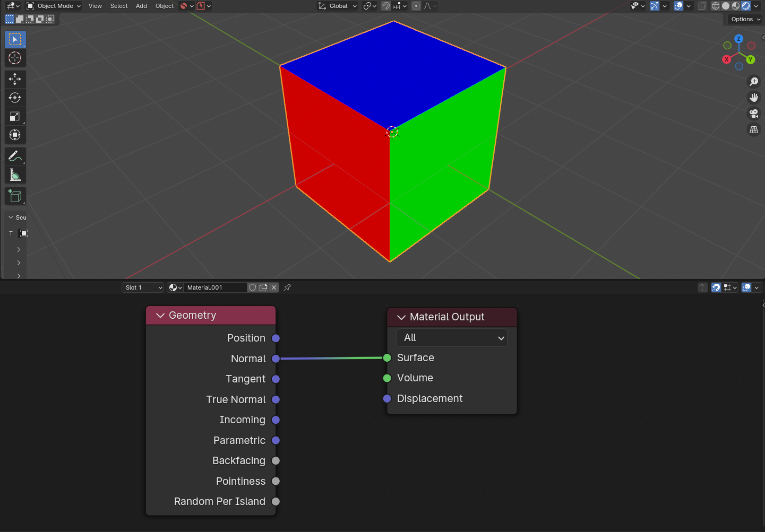Open the Object menu
This screenshot has width=765, height=532.
165,6
